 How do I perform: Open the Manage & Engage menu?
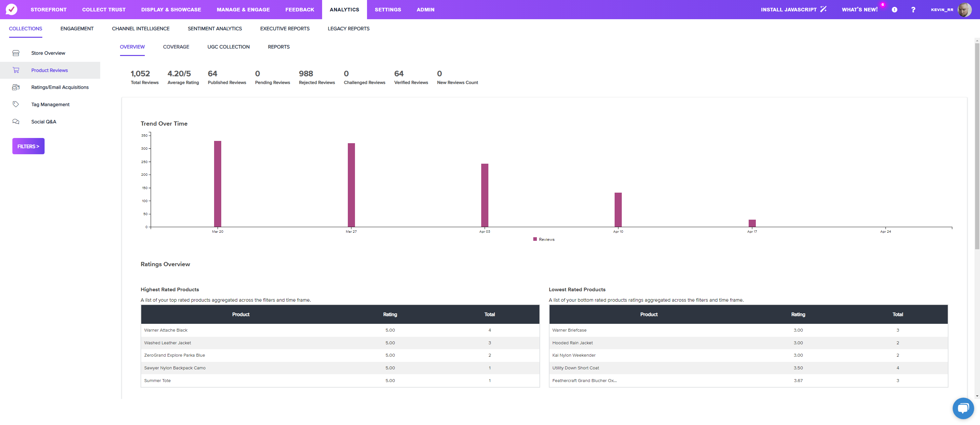pyautogui.click(x=243, y=9)
